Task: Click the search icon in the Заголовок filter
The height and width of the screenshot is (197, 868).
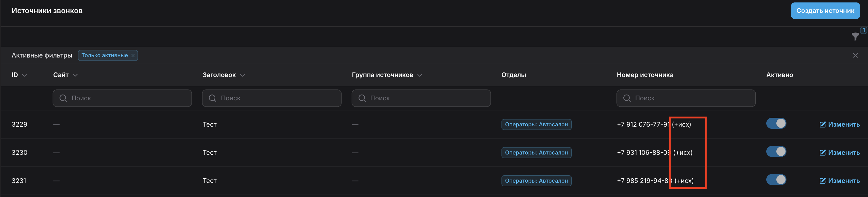Action: tap(213, 98)
